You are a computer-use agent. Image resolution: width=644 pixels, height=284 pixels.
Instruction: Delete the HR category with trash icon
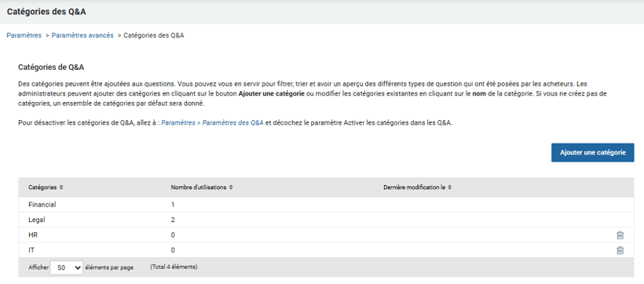coord(620,235)
